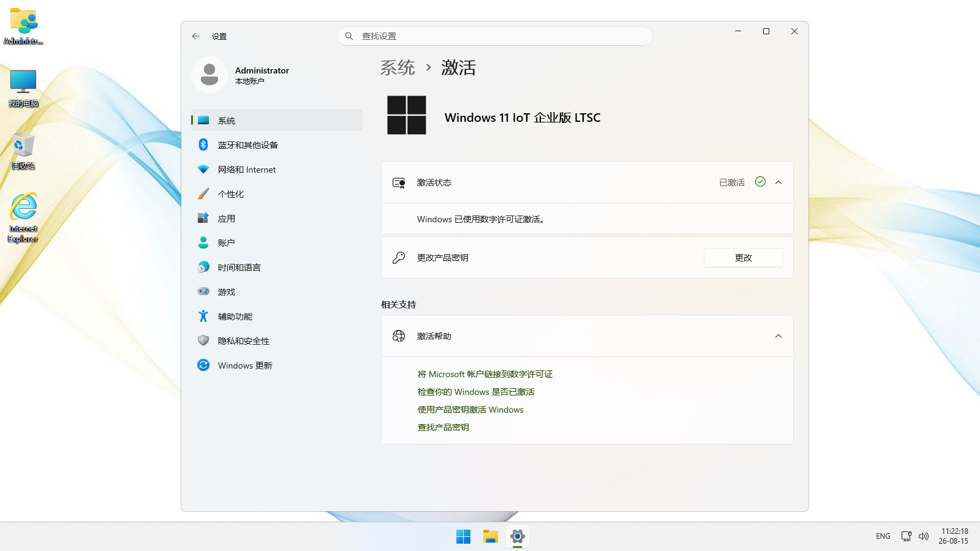This screenshot has width=980, height=551.
Task: Open the 游戏 settings page
Action: 277,292
